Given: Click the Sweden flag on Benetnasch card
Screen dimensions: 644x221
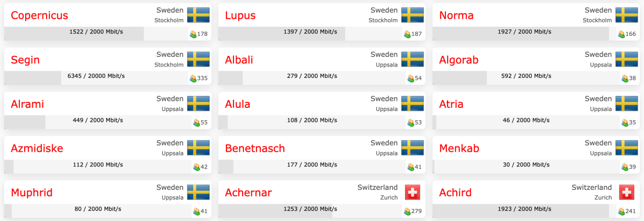Looking at the screenshot, I should pyautogui.click(x=413, y=148).
